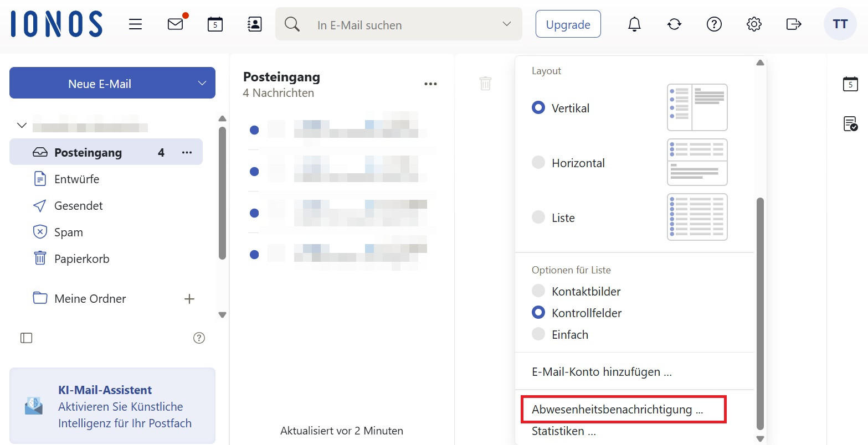Expand the Neue E-Mail dropdown arrow

point(202,84)
